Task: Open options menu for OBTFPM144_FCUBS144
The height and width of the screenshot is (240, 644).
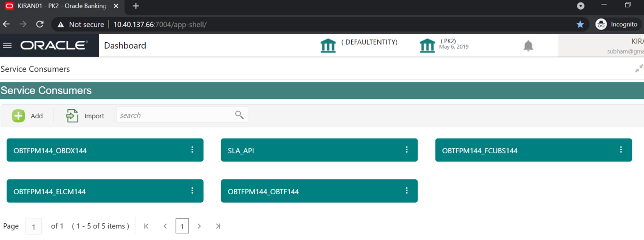Action: [x=621, y=150]
